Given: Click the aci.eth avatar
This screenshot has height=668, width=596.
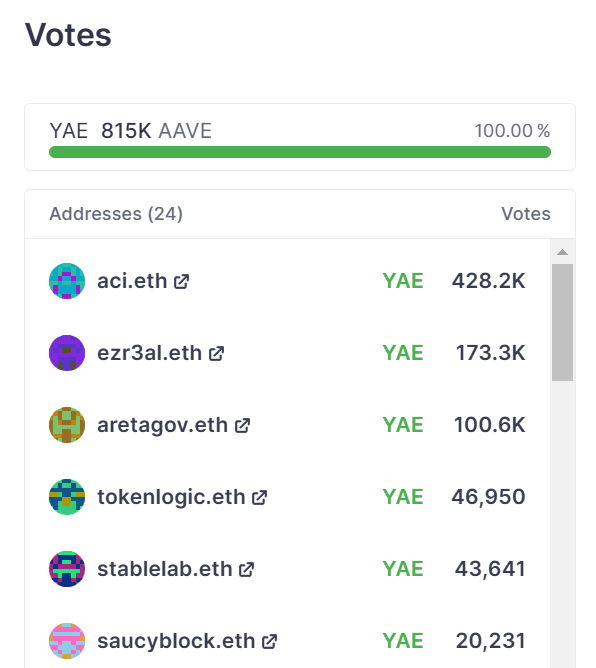Looking at the screenshot, I should tap(67, 281).
